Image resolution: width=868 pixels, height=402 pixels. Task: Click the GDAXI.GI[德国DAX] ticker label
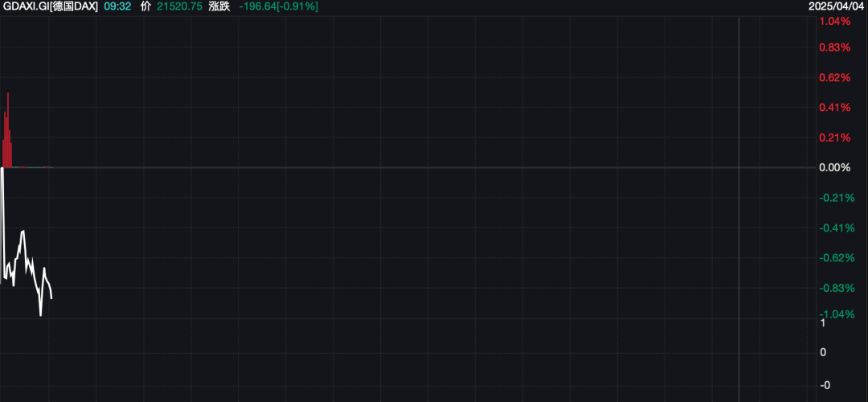click(51, 7)
